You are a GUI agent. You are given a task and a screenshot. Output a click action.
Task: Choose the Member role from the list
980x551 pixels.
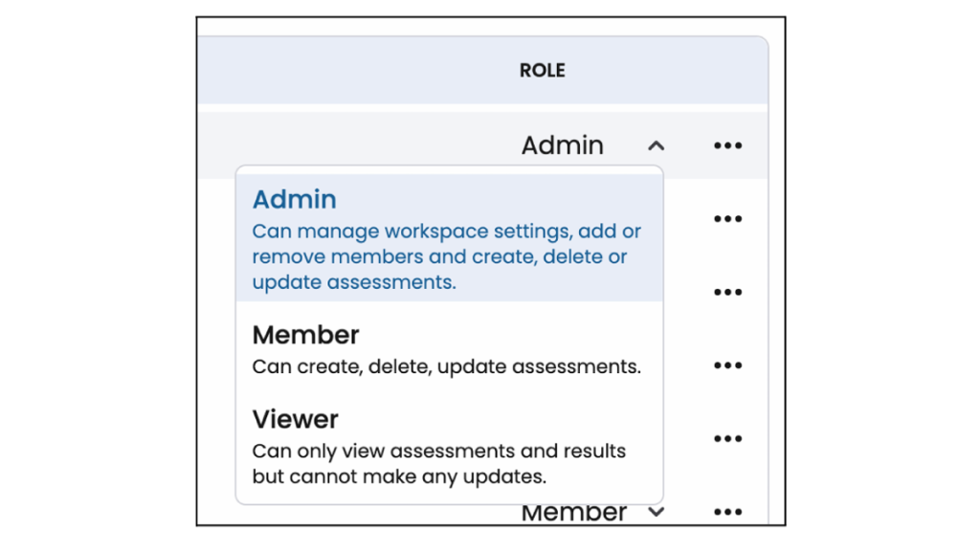[305, 336]
